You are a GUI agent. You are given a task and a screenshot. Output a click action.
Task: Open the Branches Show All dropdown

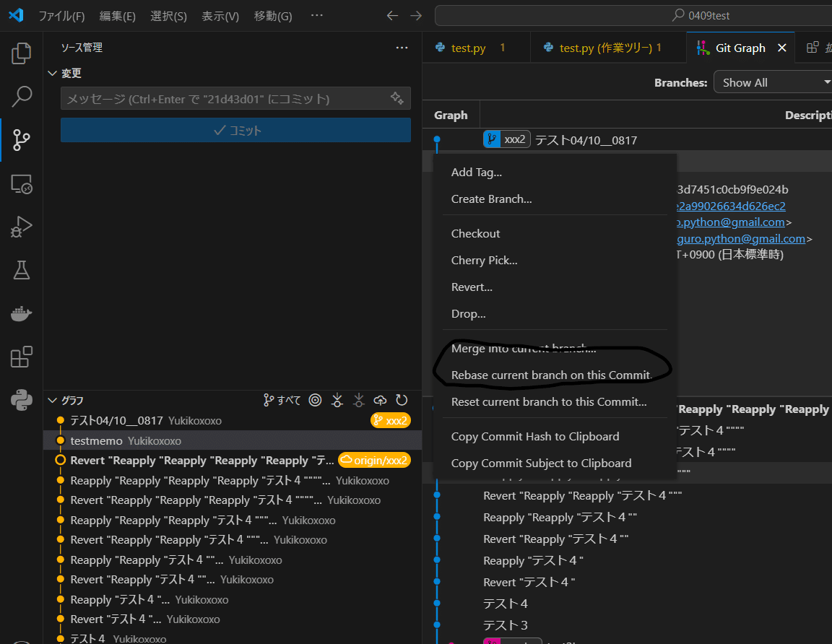tap(772, 82)
